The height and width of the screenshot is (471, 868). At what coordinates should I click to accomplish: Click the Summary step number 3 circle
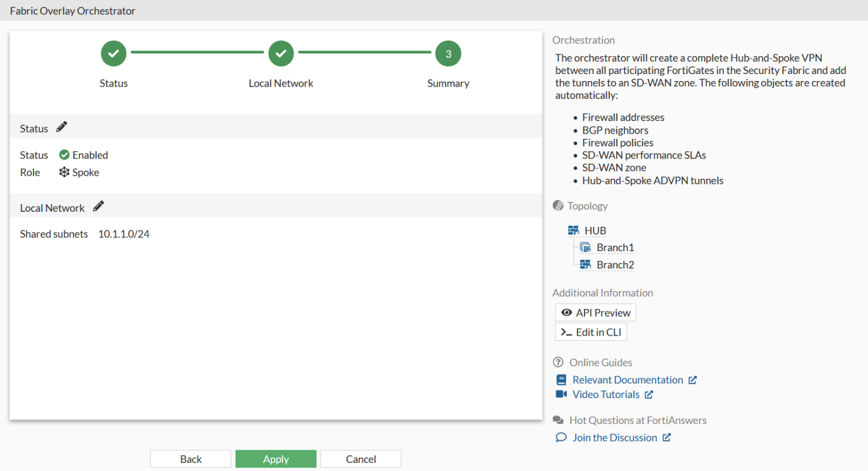coord(448,53)
